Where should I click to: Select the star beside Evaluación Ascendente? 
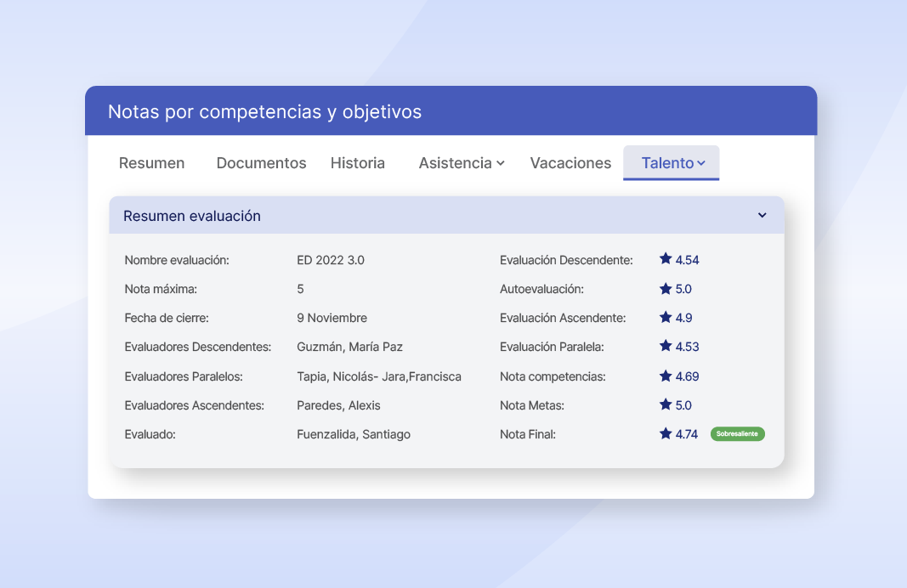664,318
